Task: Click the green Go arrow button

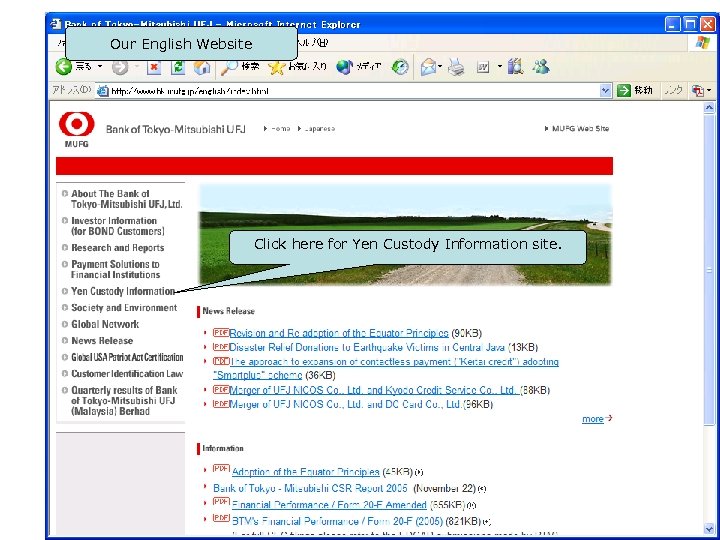Action: [x=623, y=90]
